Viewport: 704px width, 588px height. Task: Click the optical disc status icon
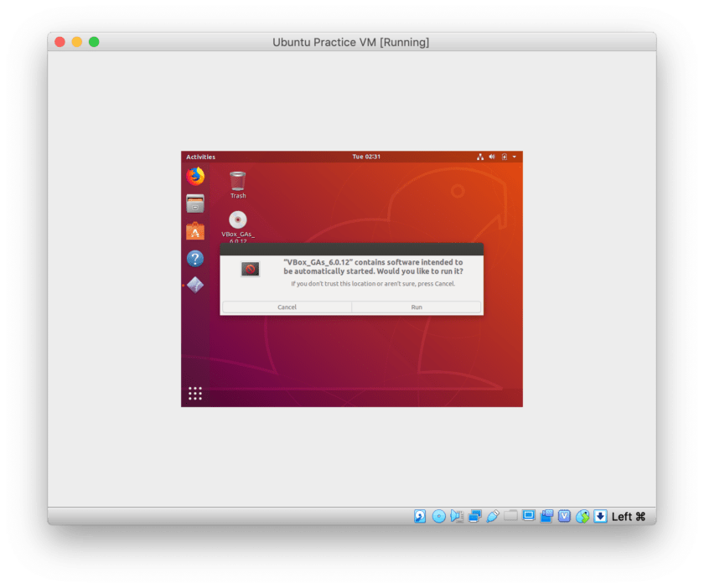point(438,516)
